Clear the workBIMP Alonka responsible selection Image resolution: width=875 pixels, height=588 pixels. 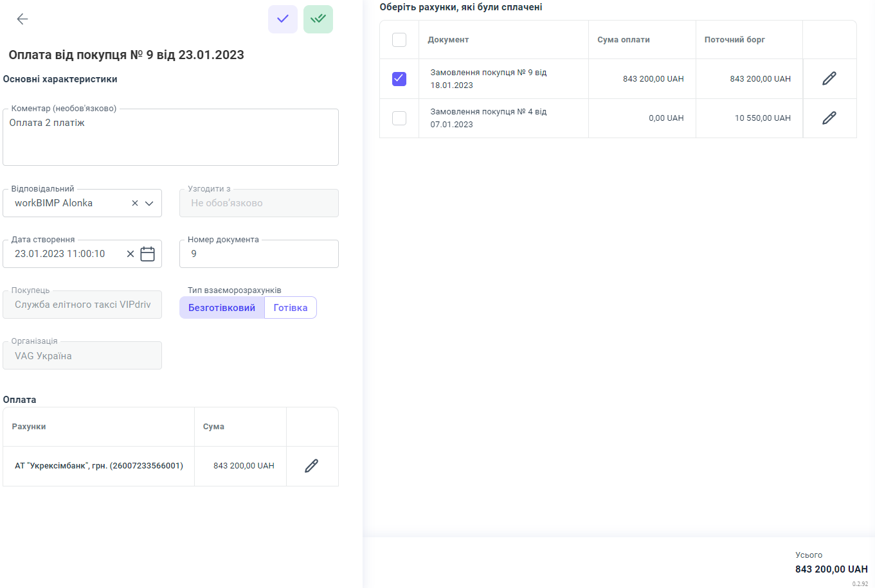135,203
